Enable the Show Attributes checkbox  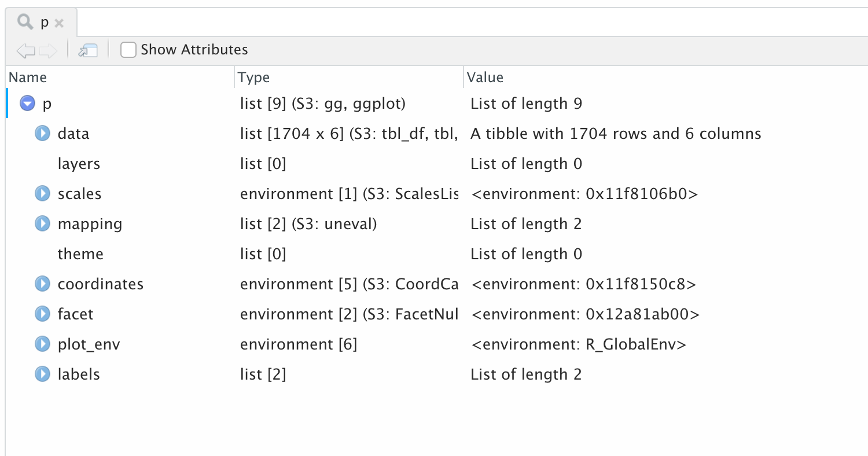tap(128, 50)
